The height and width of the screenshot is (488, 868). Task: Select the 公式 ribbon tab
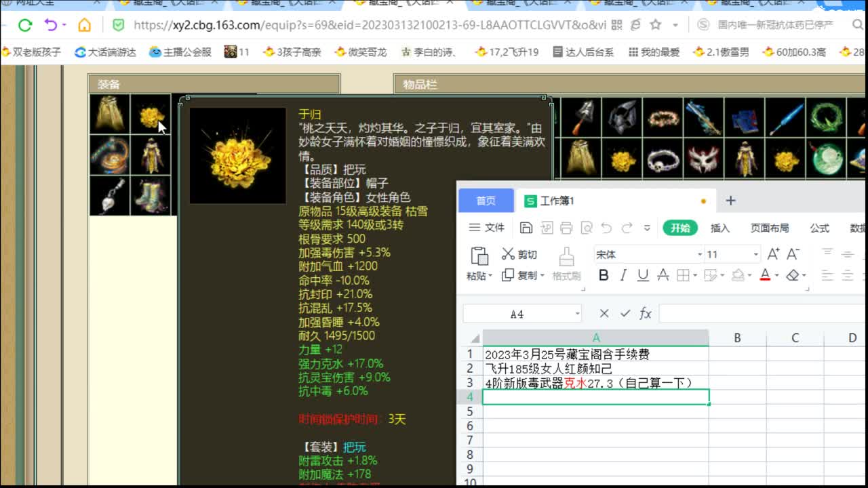tap(819, 228)
